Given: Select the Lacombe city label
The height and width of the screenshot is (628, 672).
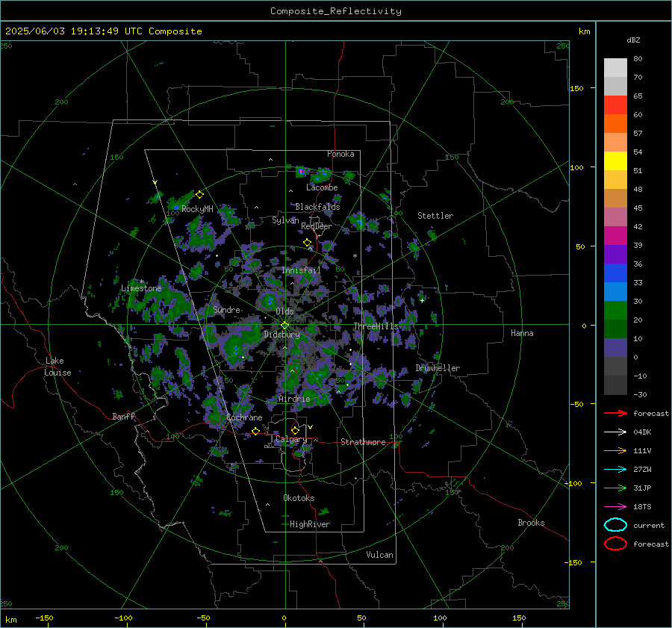Looking at the screenshot, I should click(322, 187).
